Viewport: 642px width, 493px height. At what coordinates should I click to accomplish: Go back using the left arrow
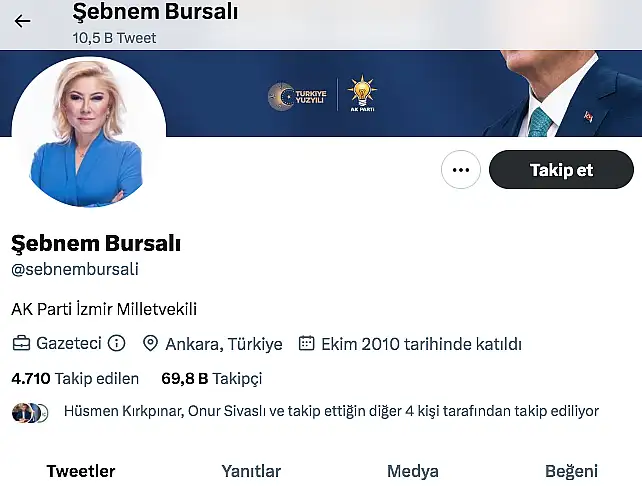22,21
